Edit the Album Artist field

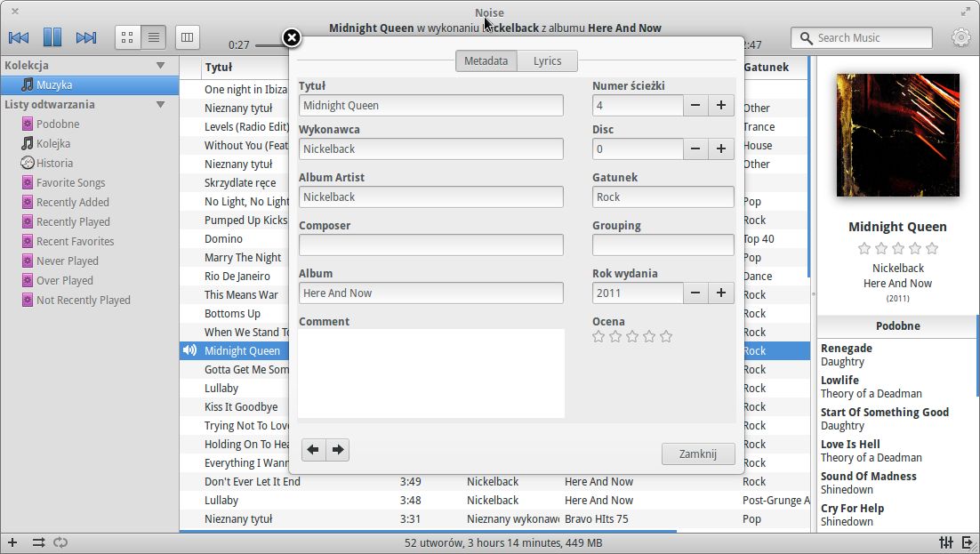click(430, 197)
